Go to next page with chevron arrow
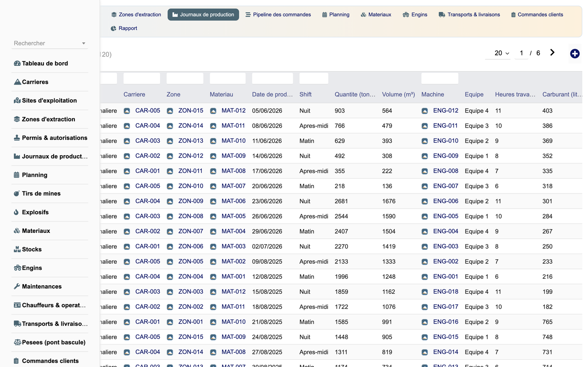Screen dimensions: 588x367 552,52
